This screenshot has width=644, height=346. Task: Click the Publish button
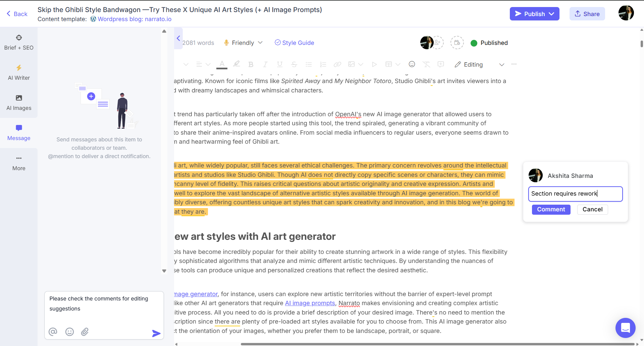[x=534, y=14]
